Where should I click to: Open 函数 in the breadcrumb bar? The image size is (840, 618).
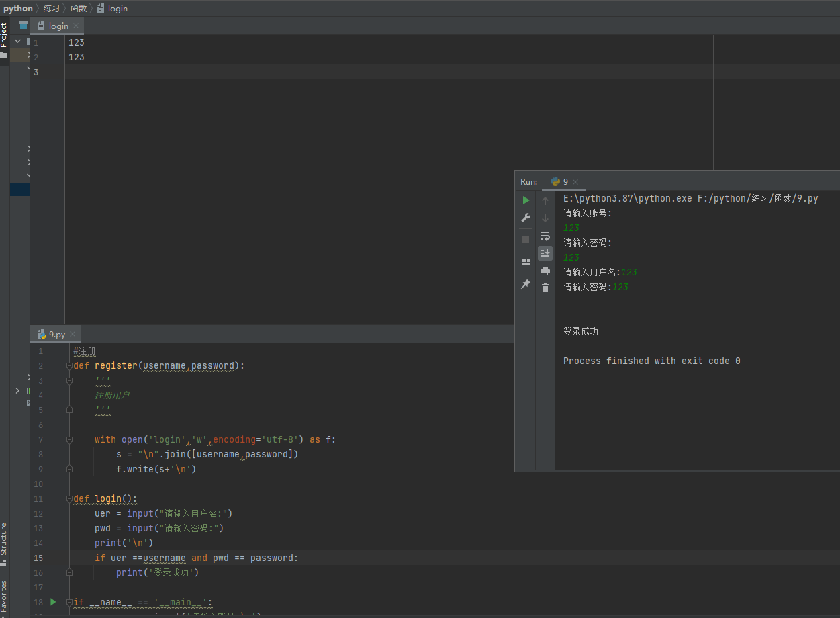coord(78,8)
